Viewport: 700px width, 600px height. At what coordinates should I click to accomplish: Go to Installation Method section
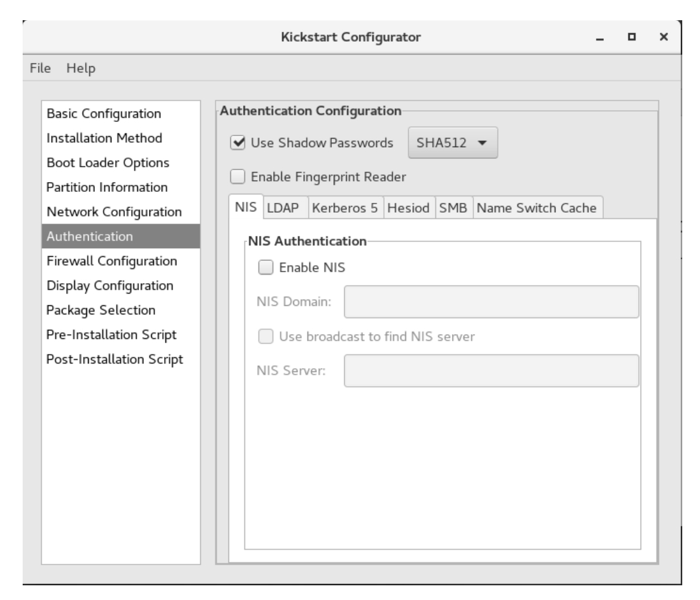coord(104,139)
